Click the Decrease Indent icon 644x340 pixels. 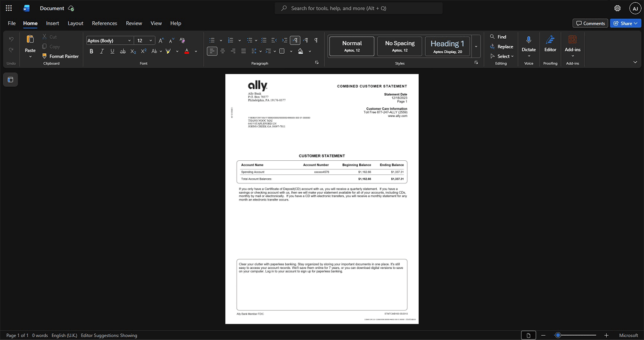point(274,41)
